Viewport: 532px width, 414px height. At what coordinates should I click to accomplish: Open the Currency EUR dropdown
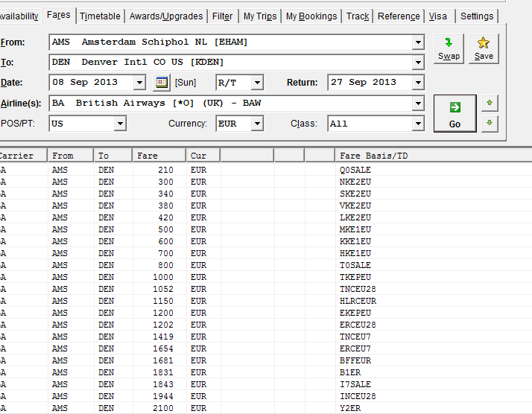tap(257, 124)
